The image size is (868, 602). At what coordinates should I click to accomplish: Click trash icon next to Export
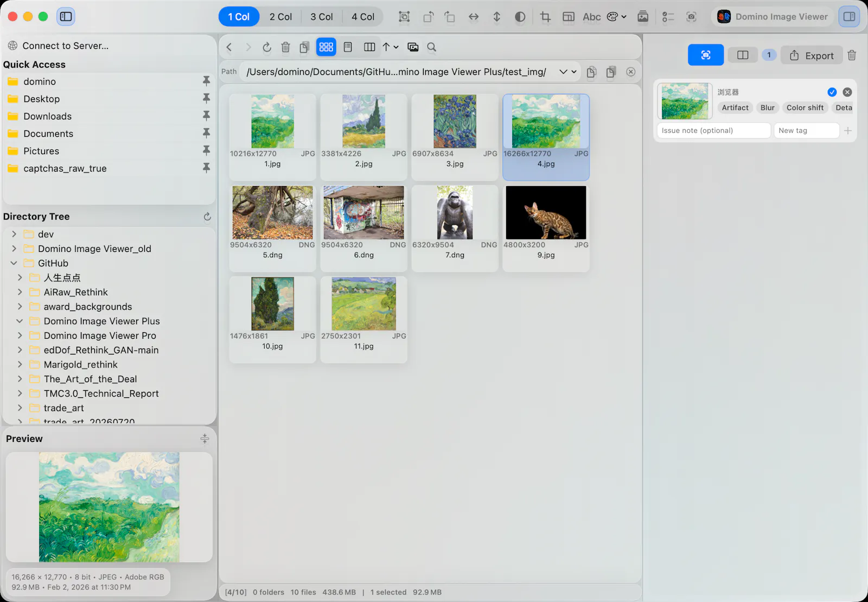pyautogui.click(x=852, y=55)
